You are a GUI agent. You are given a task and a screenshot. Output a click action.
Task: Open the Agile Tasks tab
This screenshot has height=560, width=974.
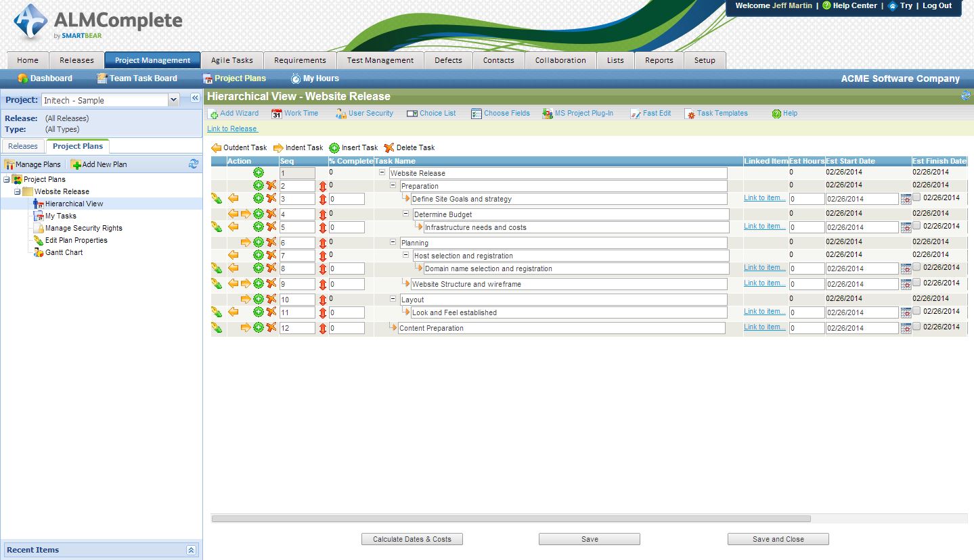[232, 60]
